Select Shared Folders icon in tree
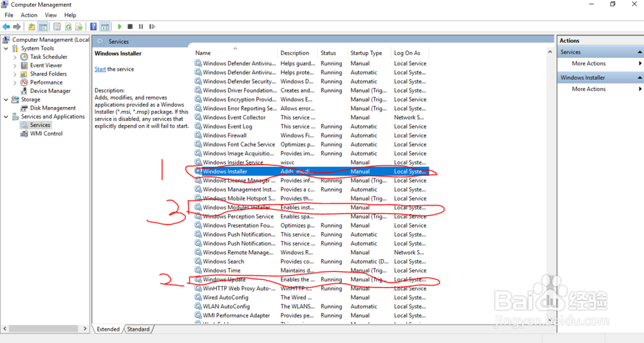This screenshot has width=644, height=343. [x=24, y=74]
